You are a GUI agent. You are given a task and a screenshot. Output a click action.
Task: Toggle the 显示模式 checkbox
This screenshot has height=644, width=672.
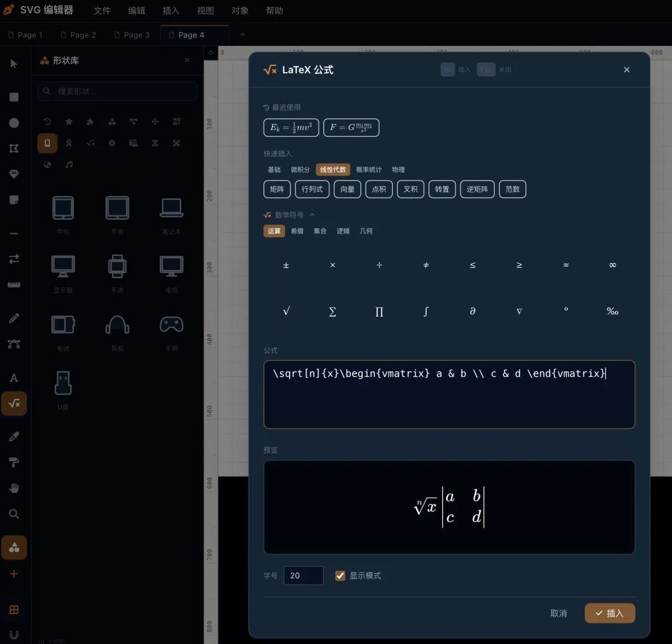click(x=340, y=576)
